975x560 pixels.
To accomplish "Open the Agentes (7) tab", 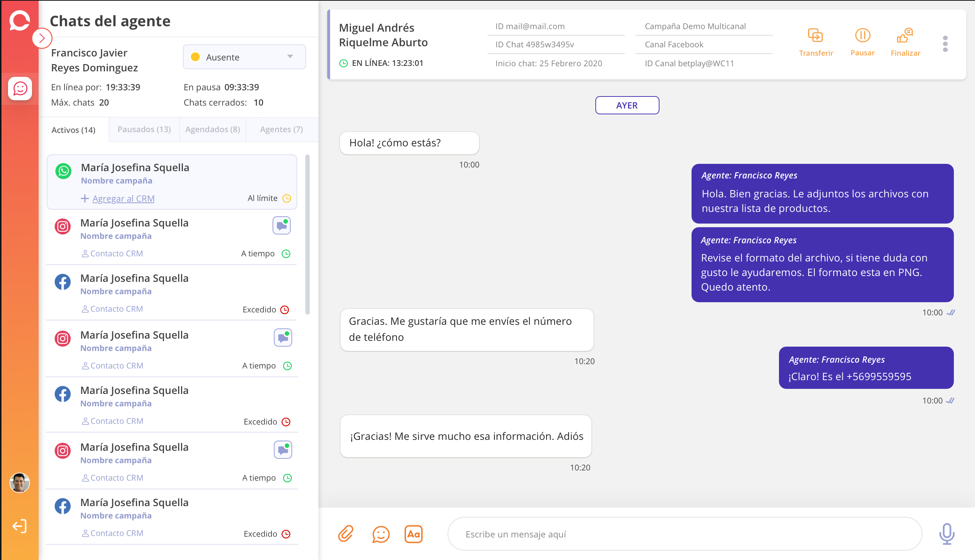I will [281, 129].
